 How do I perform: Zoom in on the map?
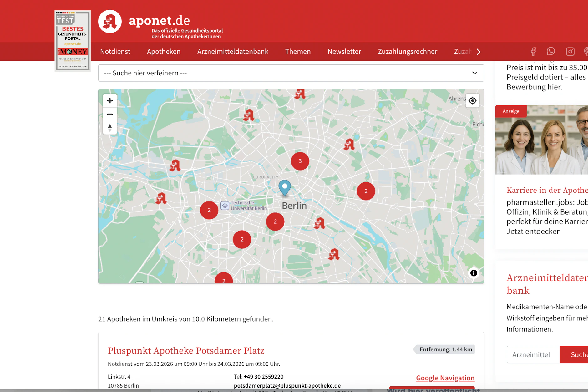(x=110, y=100)
